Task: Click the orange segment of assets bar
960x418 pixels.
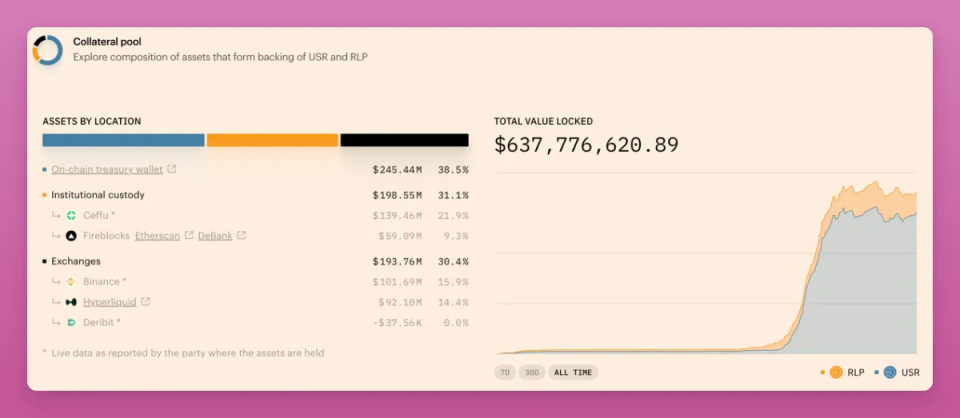Action: pyautogui.click(x=272, y=140)
